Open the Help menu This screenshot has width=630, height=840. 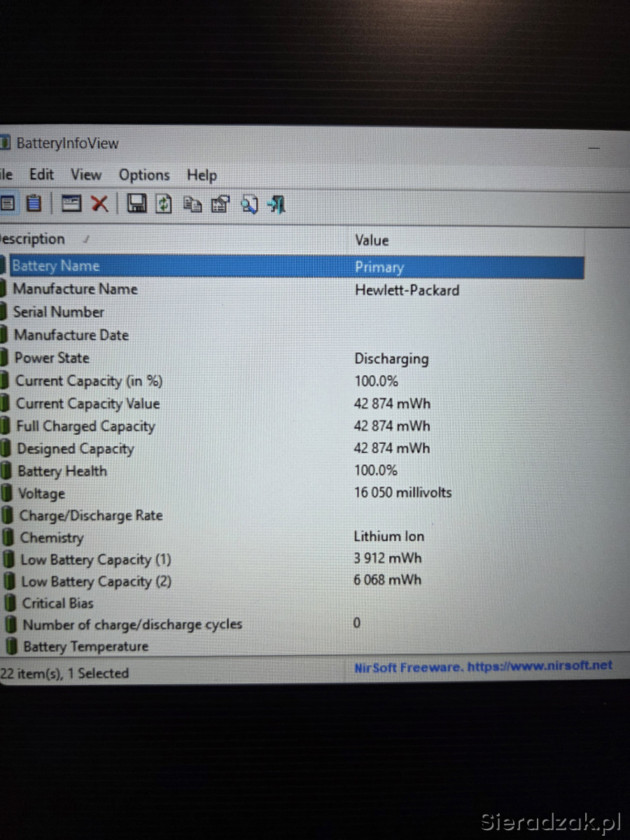tap(202, 175)
